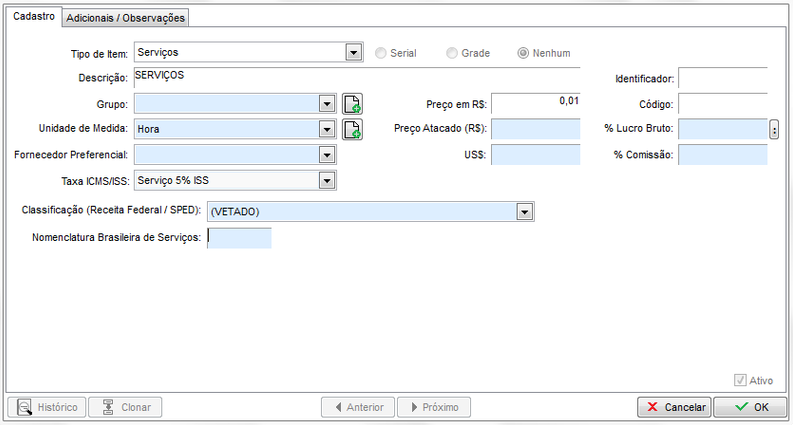Select the Grade radio option
Image resolution: width=793 pixels, height=425 pixels.
coord(452,53)
